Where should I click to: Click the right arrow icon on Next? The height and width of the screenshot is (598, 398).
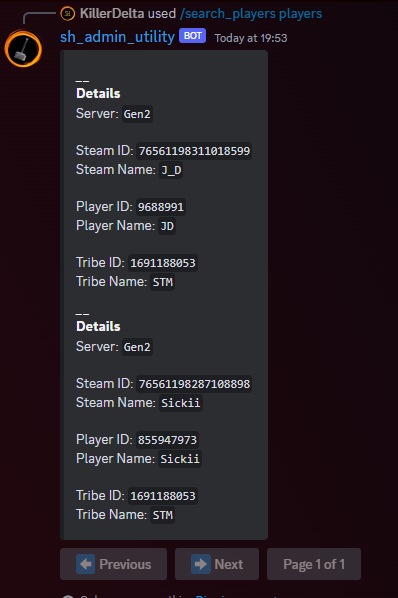pyautogui.click(x=201, y=564)
